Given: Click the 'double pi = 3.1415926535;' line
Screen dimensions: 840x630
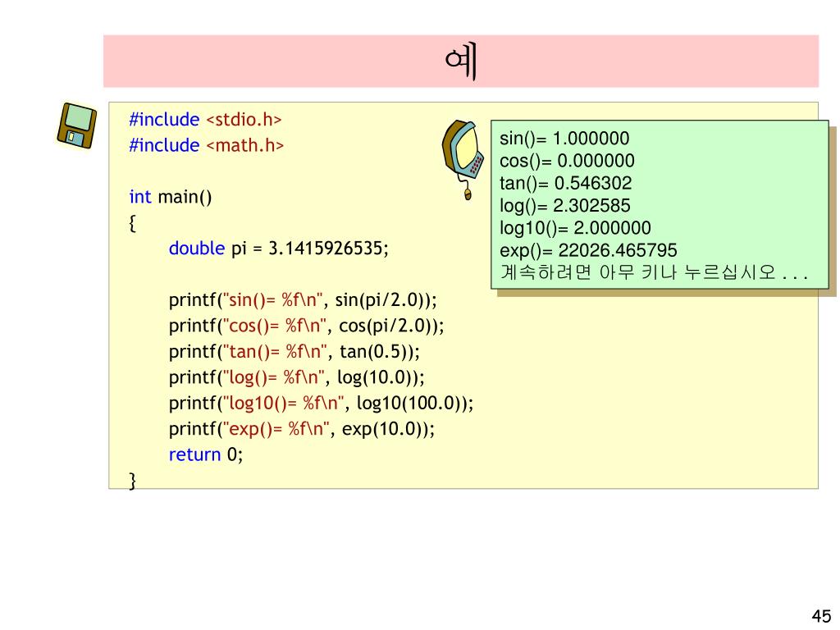Looking at the screenshot, I should (x=279, y=248).
